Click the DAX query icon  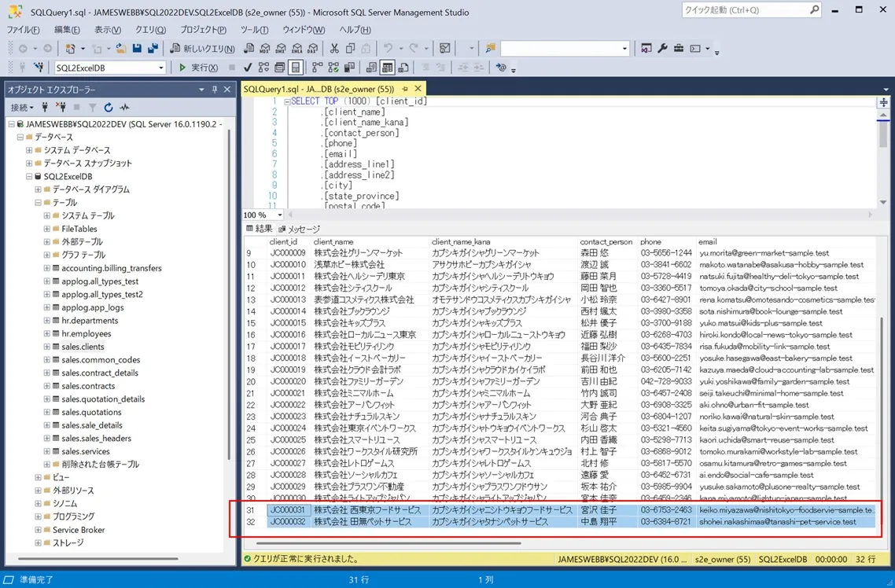313,49
